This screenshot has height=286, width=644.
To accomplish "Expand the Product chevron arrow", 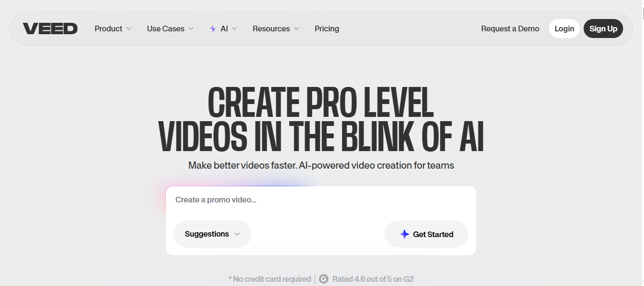I will 128,29.
